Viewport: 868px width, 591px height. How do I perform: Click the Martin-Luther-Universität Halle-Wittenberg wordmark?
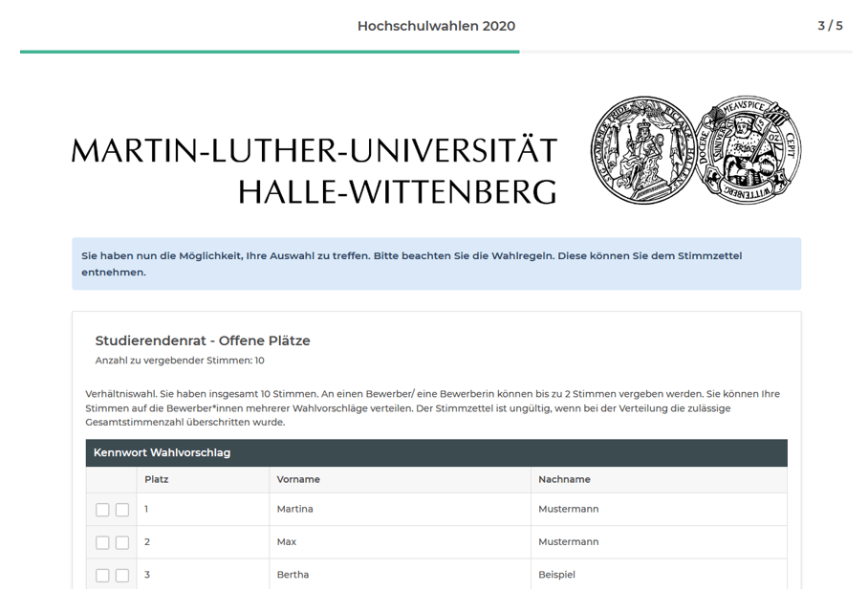click(315, 170)
